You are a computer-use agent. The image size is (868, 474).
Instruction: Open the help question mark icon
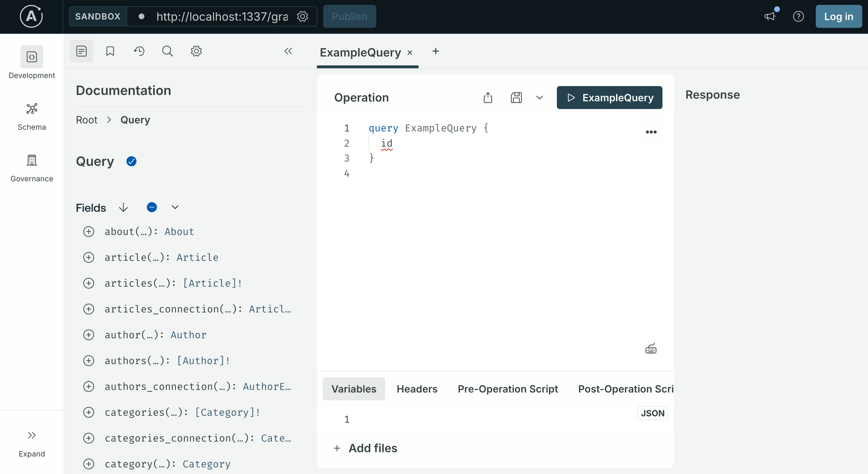pyautogui.click(x=798, y=16)
